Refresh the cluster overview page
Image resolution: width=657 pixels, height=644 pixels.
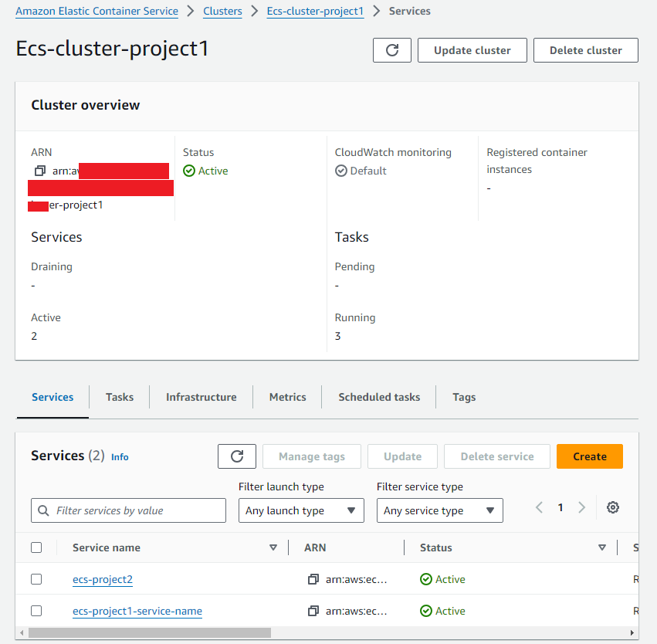(x=391, y=49)
